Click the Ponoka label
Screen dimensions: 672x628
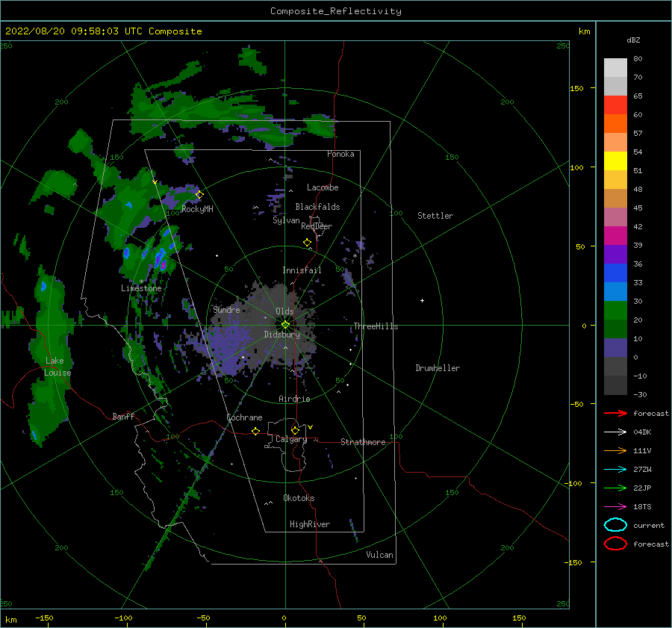click(340, 154)
